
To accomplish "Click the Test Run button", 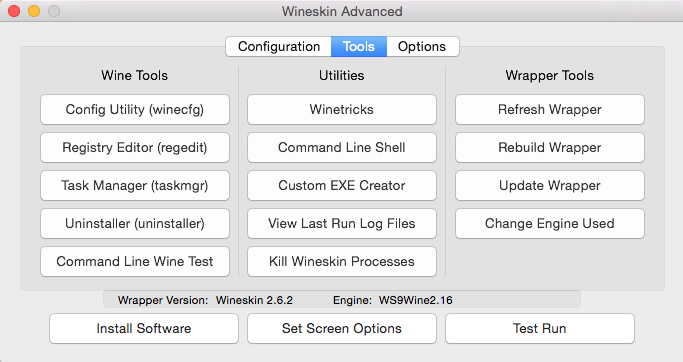I will [540, 328].
